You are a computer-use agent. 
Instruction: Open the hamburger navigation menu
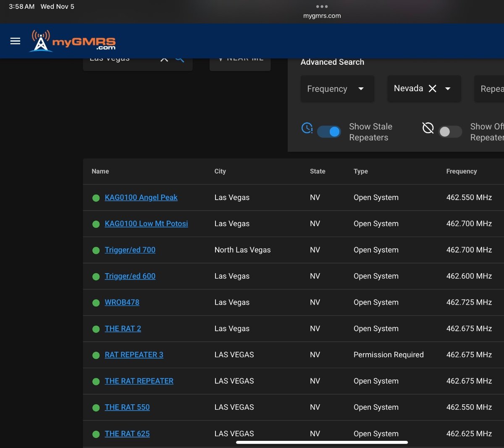click(15, 41)
